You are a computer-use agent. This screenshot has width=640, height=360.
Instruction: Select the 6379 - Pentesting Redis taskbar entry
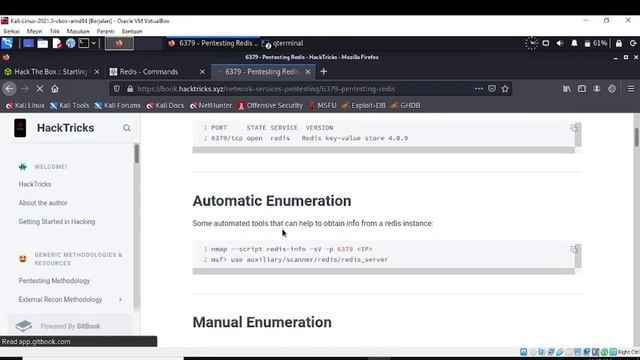[214, 43]
